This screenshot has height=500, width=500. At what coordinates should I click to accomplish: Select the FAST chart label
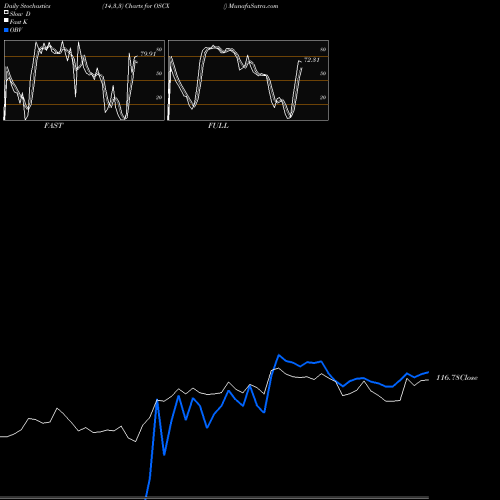tap(53, 126)
